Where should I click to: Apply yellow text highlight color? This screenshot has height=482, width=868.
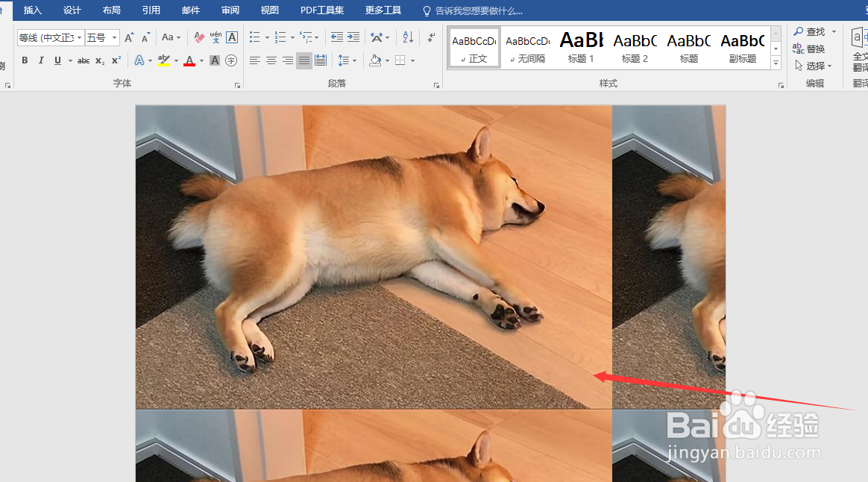coord(164,60)
